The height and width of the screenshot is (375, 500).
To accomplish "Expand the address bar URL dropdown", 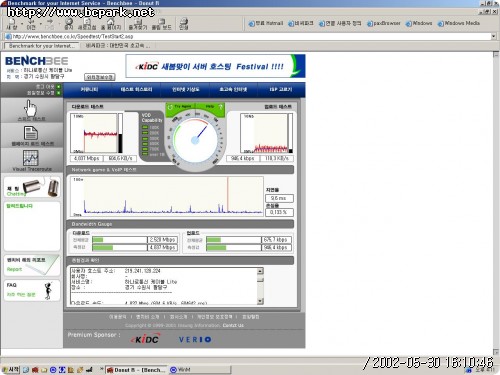I will 494,36.
